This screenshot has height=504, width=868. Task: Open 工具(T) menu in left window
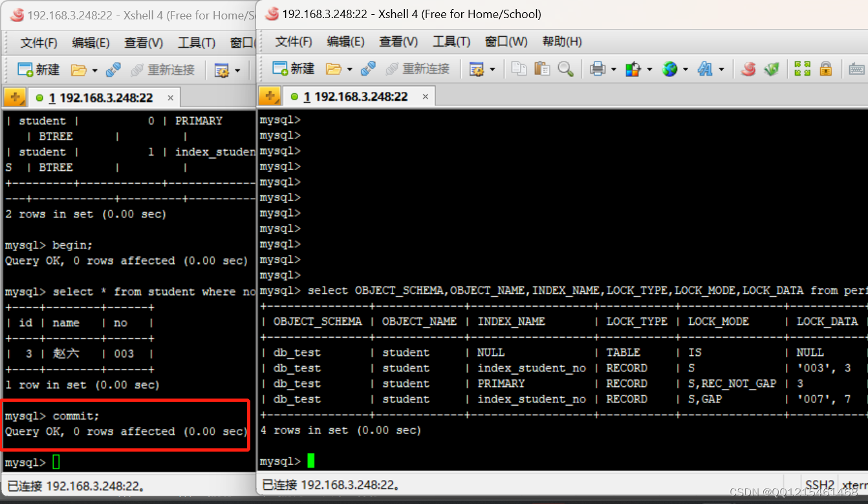click(197, 43)
